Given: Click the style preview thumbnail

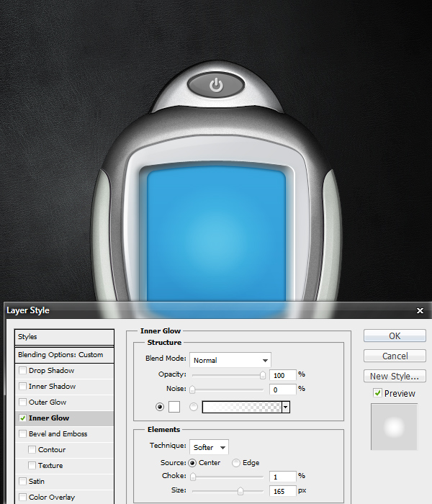Looking at the screenshot, I should point(394,427).
